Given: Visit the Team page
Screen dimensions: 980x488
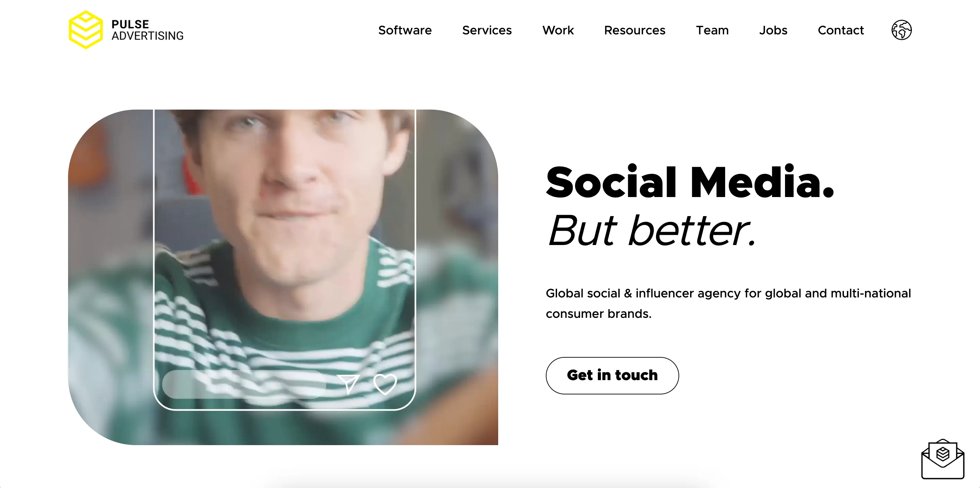Looking at the screenshot, I should [712, 30].
